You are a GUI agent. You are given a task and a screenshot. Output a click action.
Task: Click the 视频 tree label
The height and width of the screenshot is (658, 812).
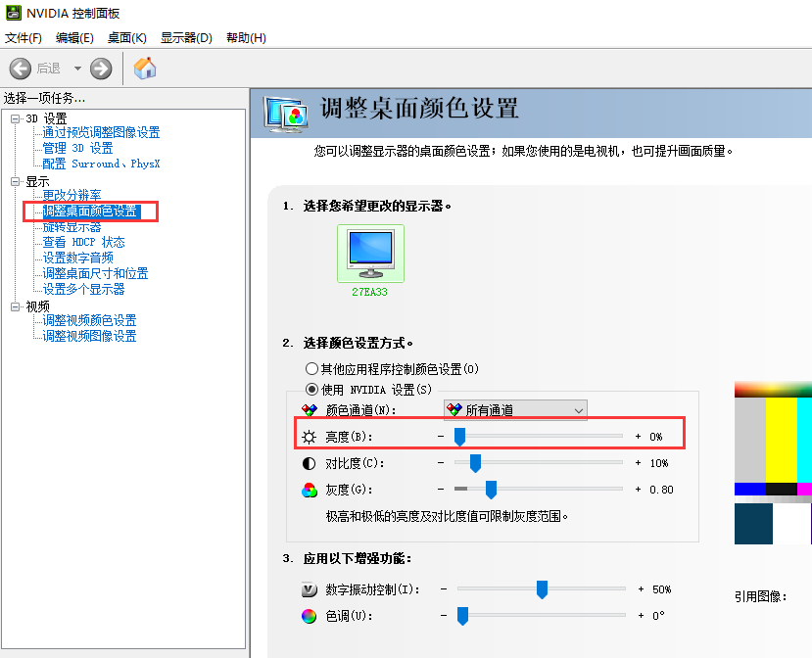coord(38,306)
